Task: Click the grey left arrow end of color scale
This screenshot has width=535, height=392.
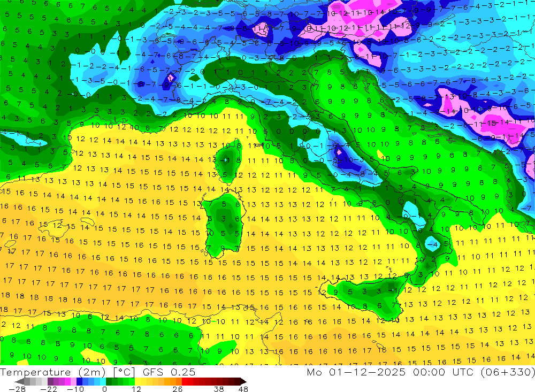Action: pos(19,381)
